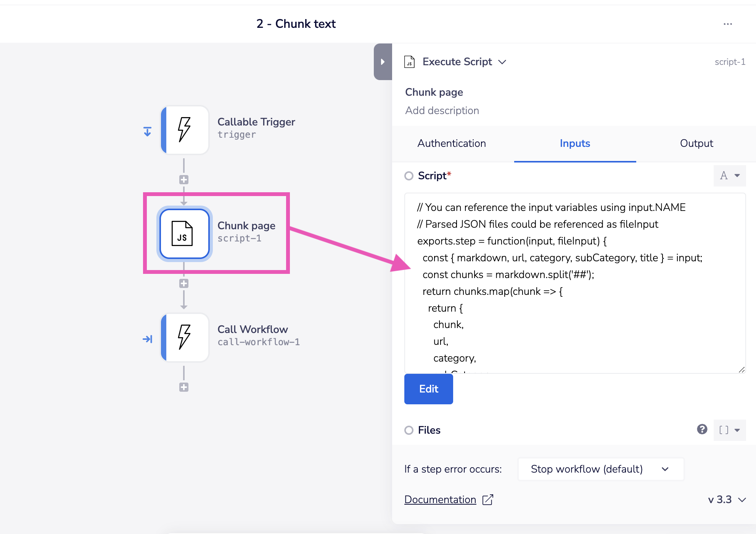Select the Call Workflow lightning step icon
756x534 pixels.
(185, 337)
